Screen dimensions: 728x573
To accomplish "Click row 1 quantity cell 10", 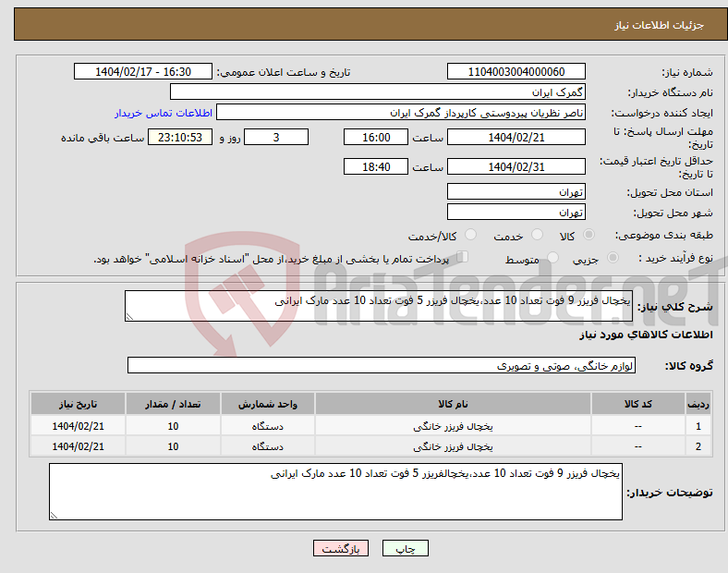I will 173,426.
